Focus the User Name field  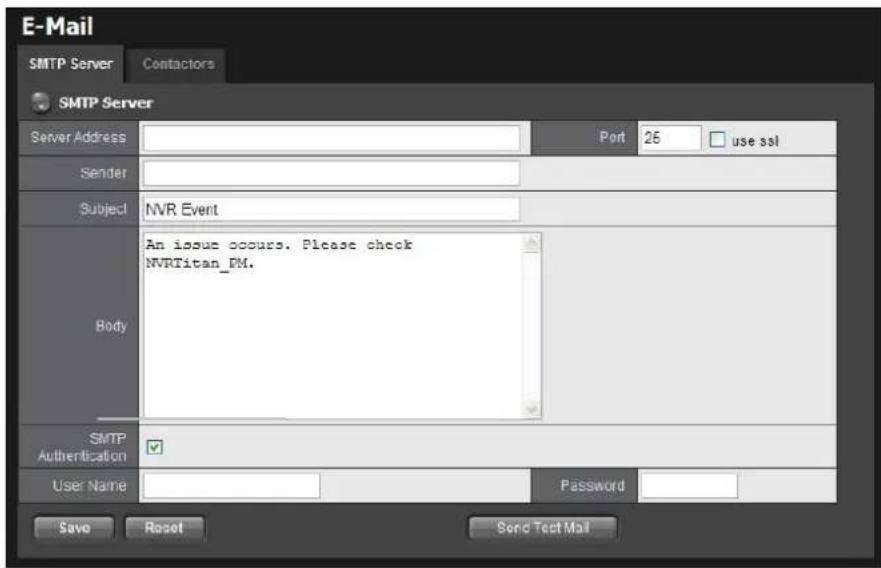coord(231,485)
